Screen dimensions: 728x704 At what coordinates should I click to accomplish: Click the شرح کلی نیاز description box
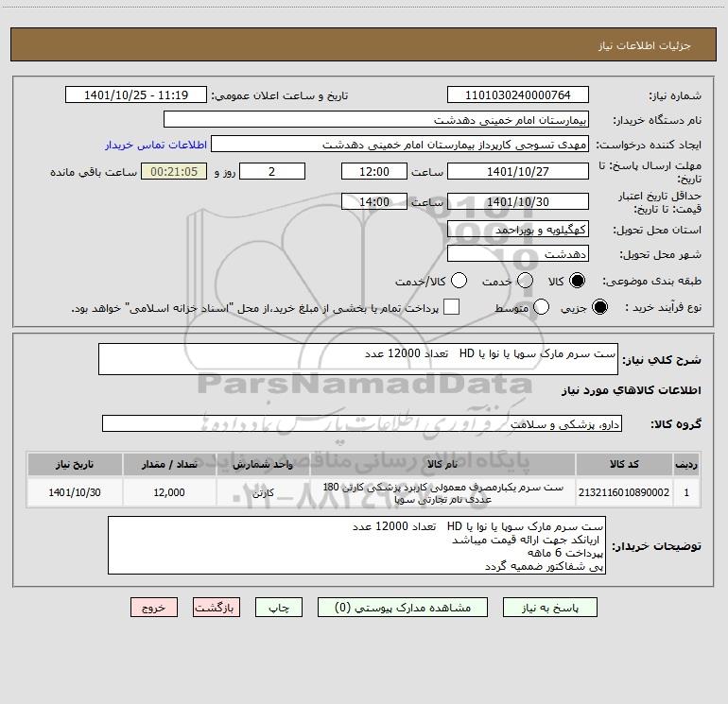coord(358,359)
